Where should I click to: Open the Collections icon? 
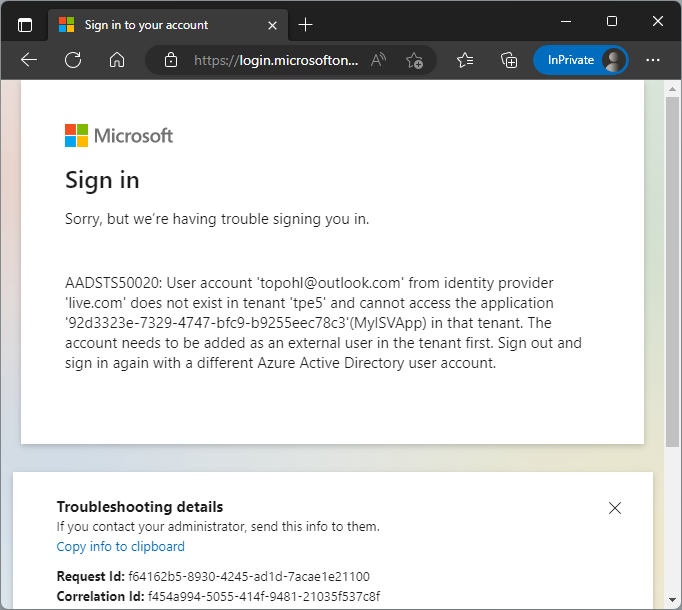coord(509,60)
